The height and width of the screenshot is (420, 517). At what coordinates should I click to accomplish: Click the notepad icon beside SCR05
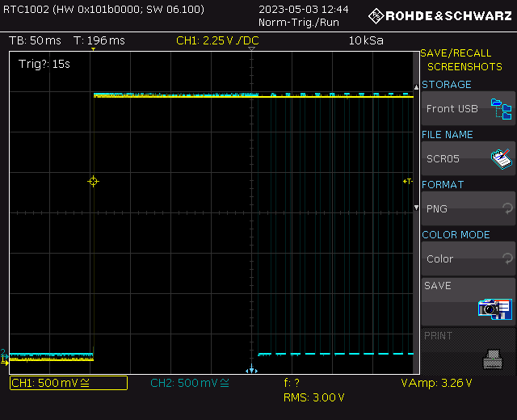pos(501,159)
